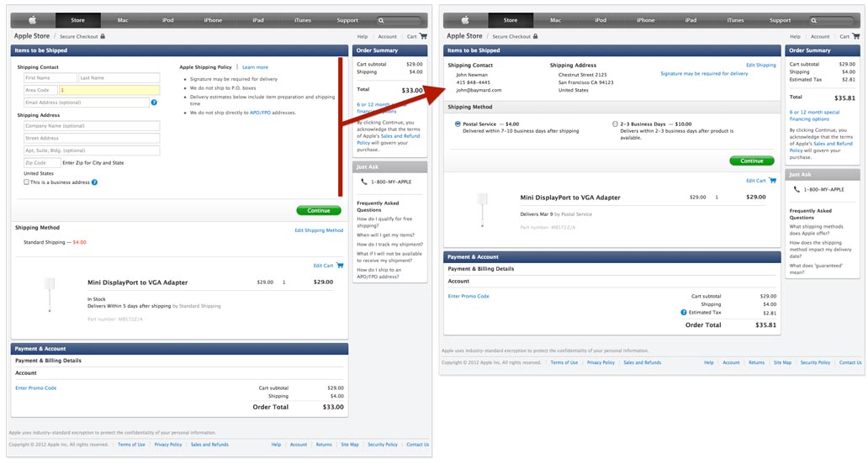868x464 pixels.
Task: Click the header cart icon in the left screenshot
Action: pos(423,36)
